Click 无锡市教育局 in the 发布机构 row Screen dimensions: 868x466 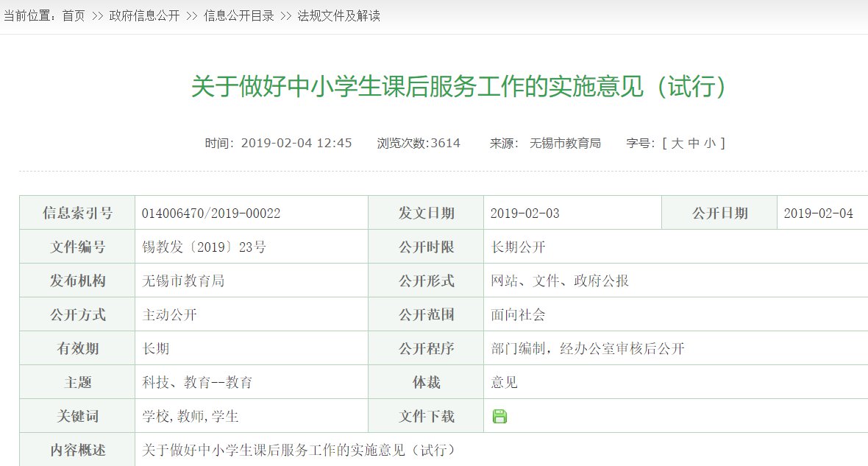pyautogui.click(x=183, y=281)
